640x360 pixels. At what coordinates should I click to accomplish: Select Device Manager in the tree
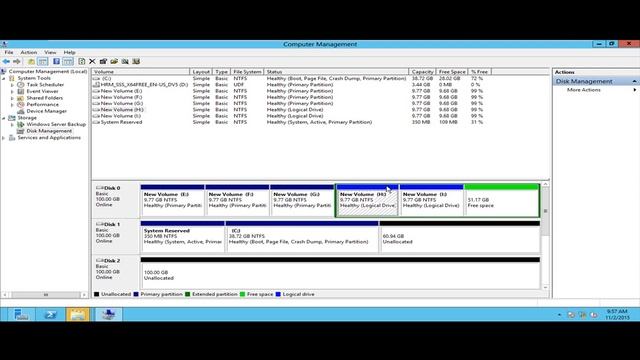coord(47,111)
